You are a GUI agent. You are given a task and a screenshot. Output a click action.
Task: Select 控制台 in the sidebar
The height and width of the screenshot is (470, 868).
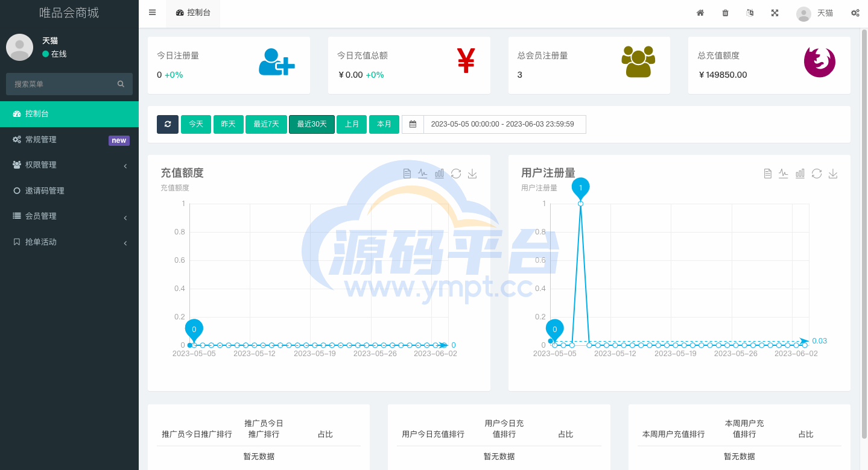click(x=69, y=114)
